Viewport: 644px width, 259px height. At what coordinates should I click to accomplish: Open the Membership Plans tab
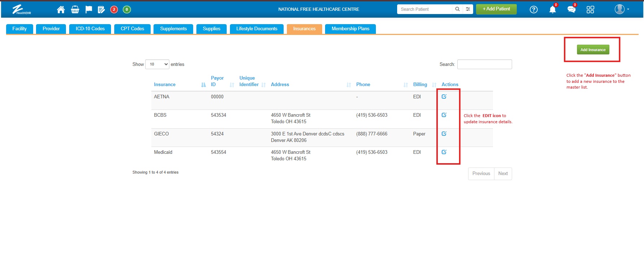350,29
